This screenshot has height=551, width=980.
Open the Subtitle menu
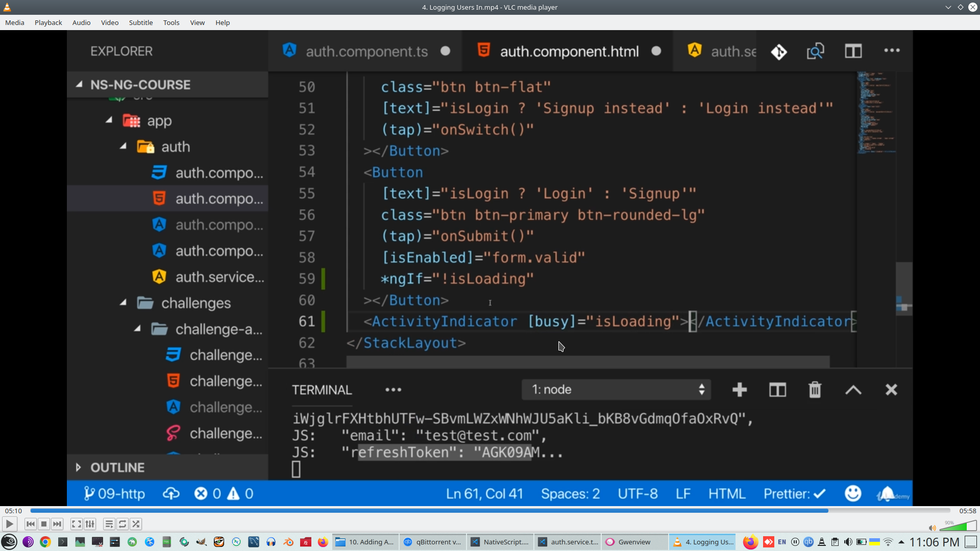tap(140, 22)
